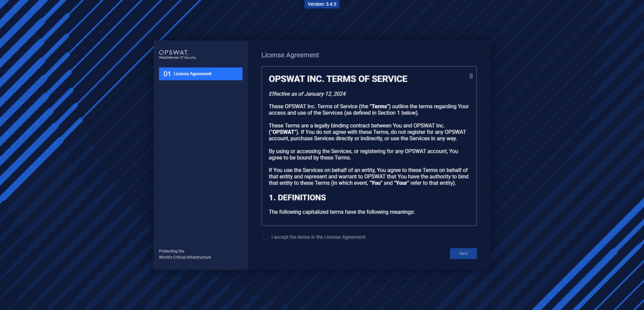Click the OPSWAT INC. TERMS OF SERVICE title
This screenshot has width=644, height=310.
click(x=338, y=79)
